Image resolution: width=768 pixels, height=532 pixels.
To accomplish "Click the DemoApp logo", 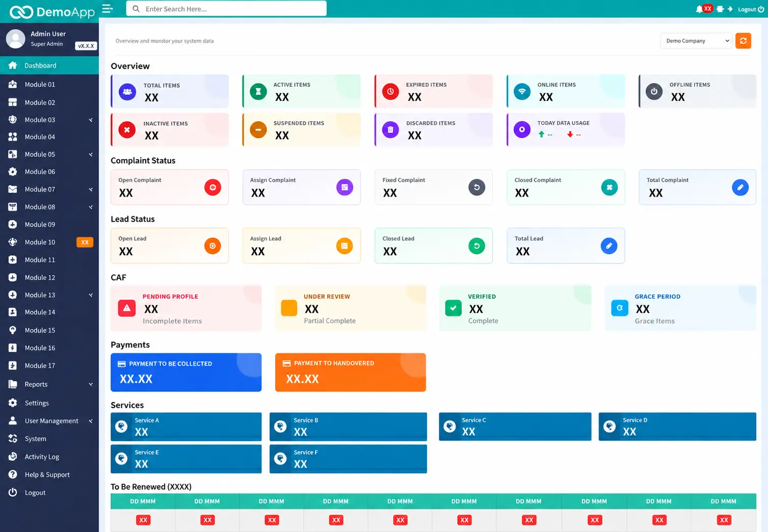I will click(x=52, y=11).
